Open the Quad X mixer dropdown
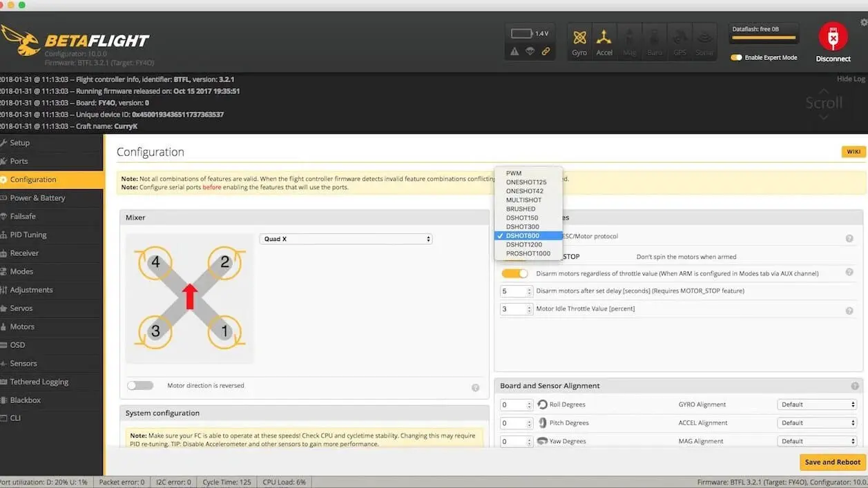 point(346,239)
